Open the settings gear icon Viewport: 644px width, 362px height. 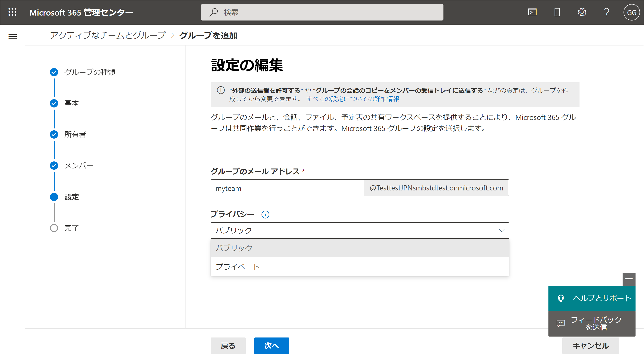(582, 12)
